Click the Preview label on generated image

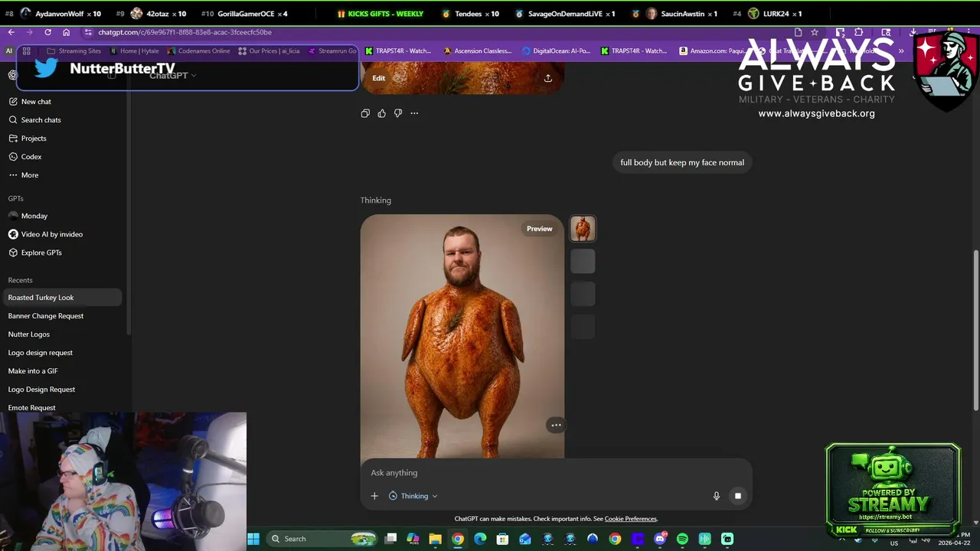click(x=539, y=229)
